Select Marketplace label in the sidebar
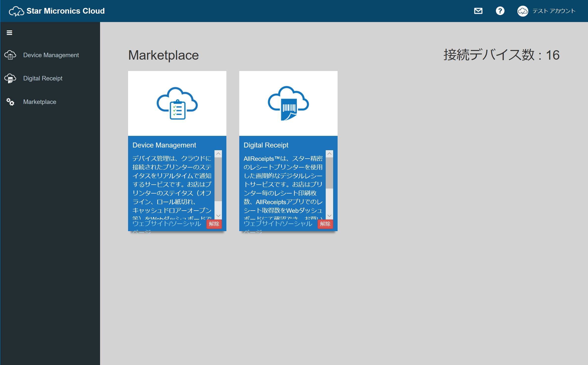588x365 pixels. [40, 102]
